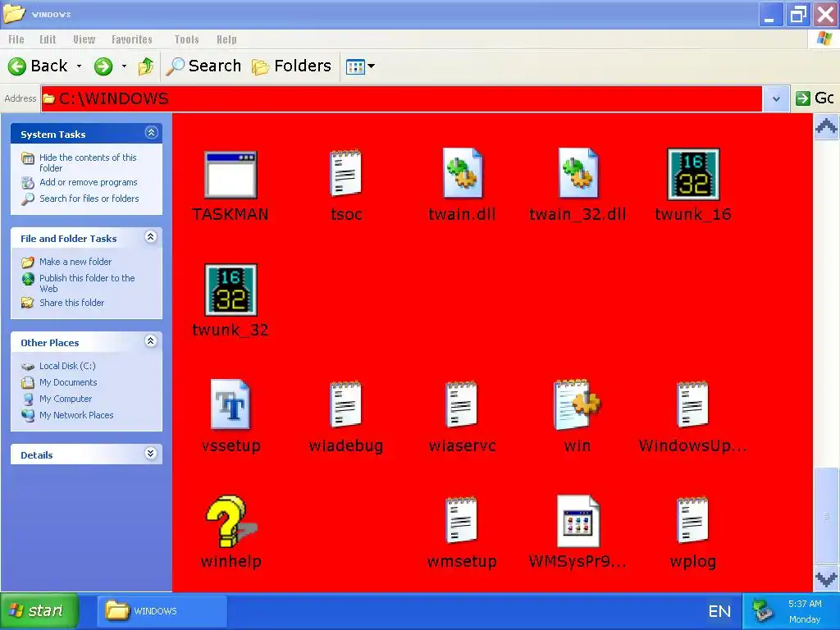This screenshot has width=840, height=630.
Task: Click Publish this folder to the Web
Action: click(x=87, y=283)
